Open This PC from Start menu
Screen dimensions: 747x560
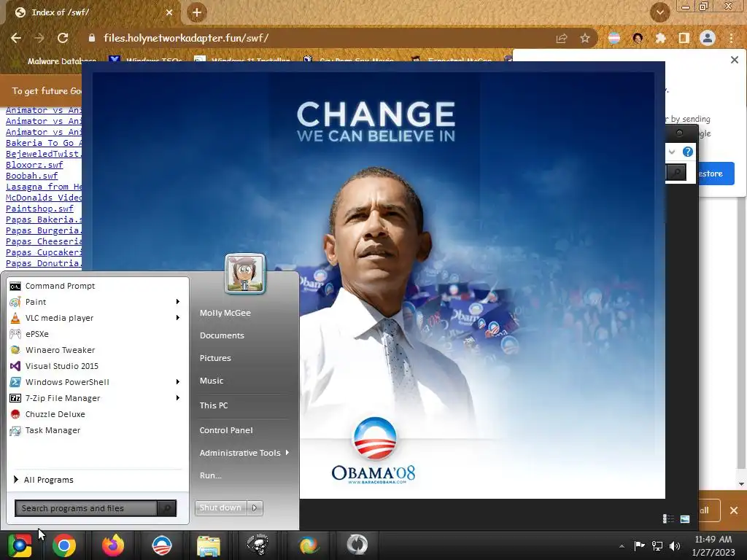coord(214,405)
